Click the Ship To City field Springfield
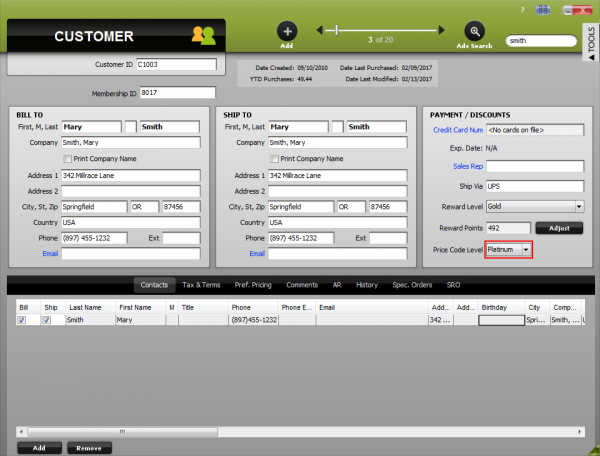The image size is (600, 456). pyautogui.click(x=301, y=207)
